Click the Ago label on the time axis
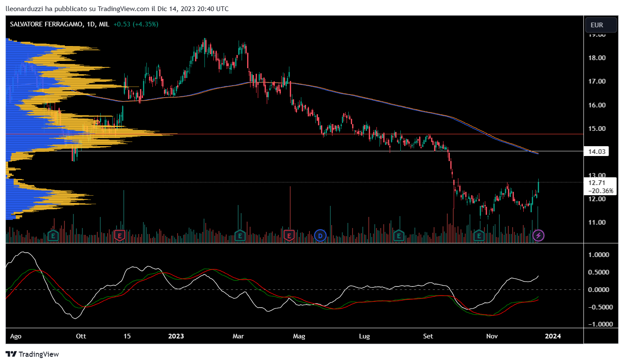624x364 pixels. point(16,336)
